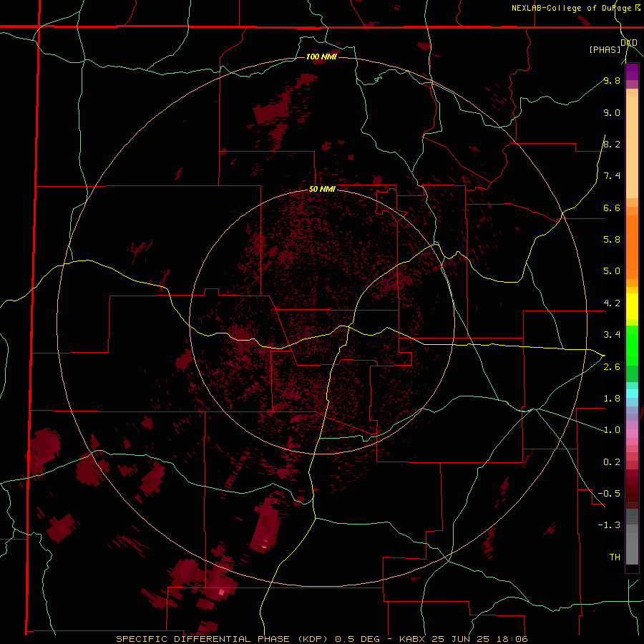
Task: Pick the cyan band of the color bar
Action: coord(632,393)
